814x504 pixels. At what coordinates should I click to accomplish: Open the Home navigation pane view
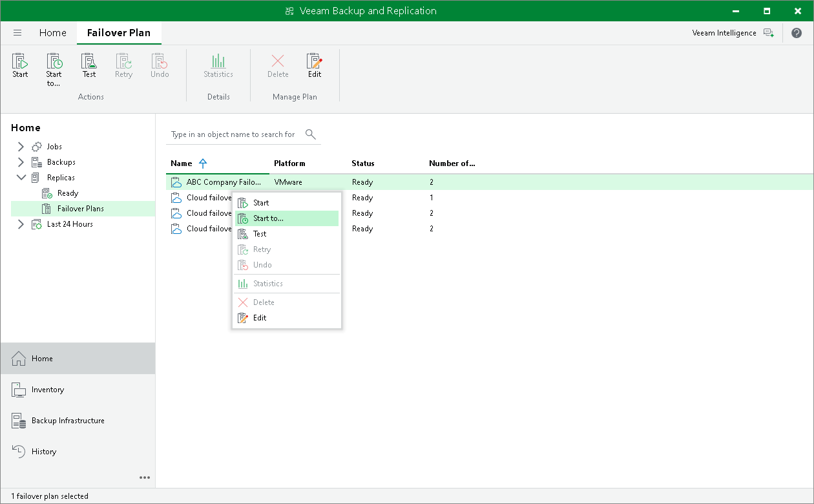[x=78, y=359]
